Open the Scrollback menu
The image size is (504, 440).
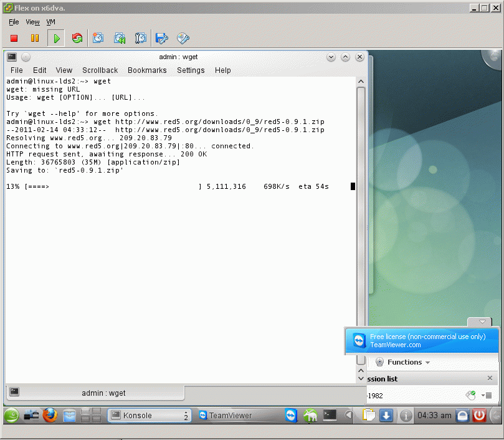[x=100, y=70]
